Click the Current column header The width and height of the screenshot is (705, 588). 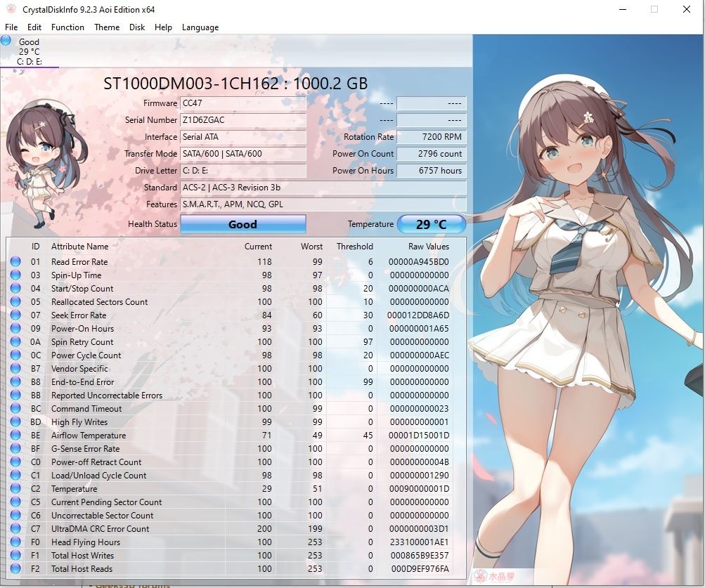tap(258, 247)
